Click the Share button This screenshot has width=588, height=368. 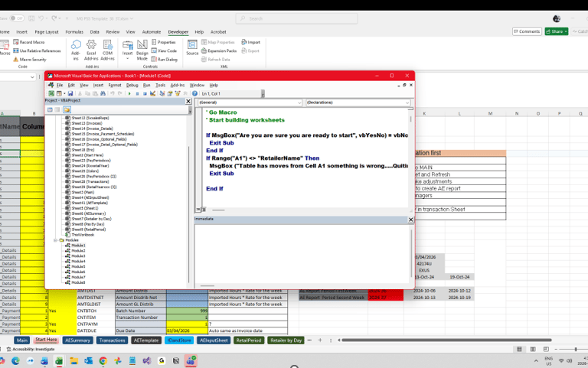click(x=557, y=31)
